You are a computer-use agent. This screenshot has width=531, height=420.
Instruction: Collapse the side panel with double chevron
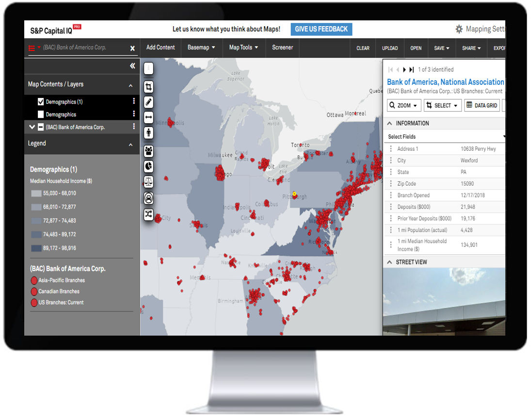point(132,65)
